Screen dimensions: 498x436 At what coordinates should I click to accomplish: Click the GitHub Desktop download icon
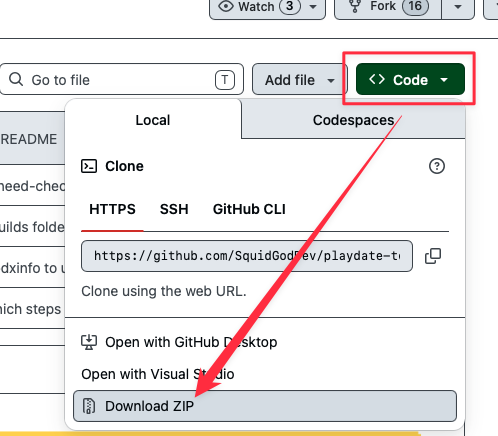(89, 342)
